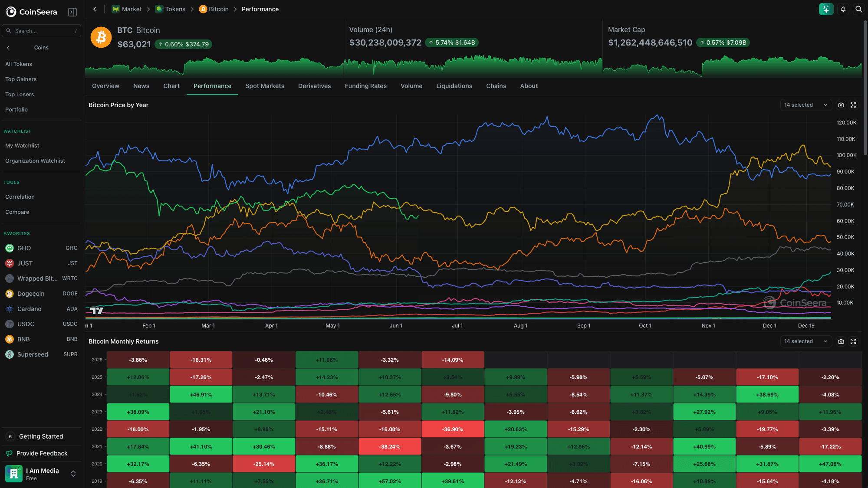Click the Bitcoin breadcrumb icon
Image resolution: width=868 pixels, height=488 pixels.
coord(203,9)
